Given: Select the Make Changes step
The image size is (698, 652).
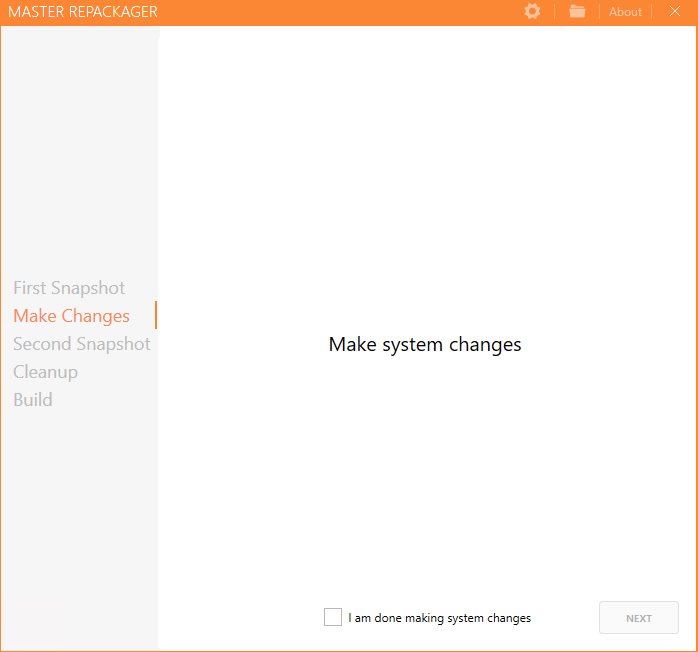Looking at the screenshot, I should [71, 316].
